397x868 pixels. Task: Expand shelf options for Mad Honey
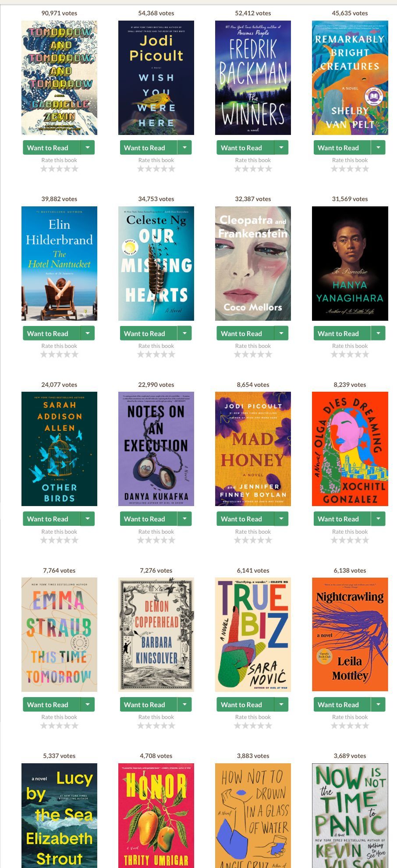tap(281, 519)
